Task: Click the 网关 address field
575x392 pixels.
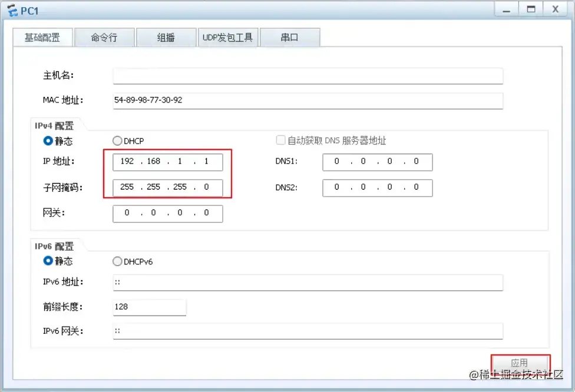Action: click(167, 214)
